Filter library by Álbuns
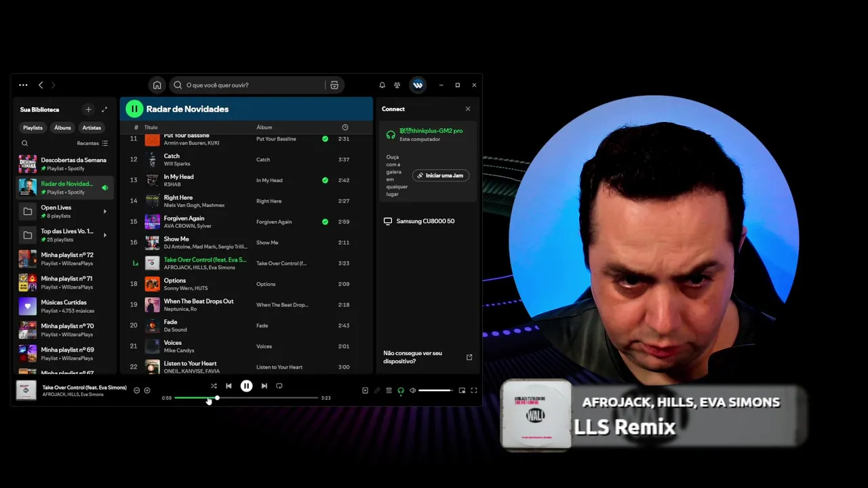868x488 pixels. (62, 127)
